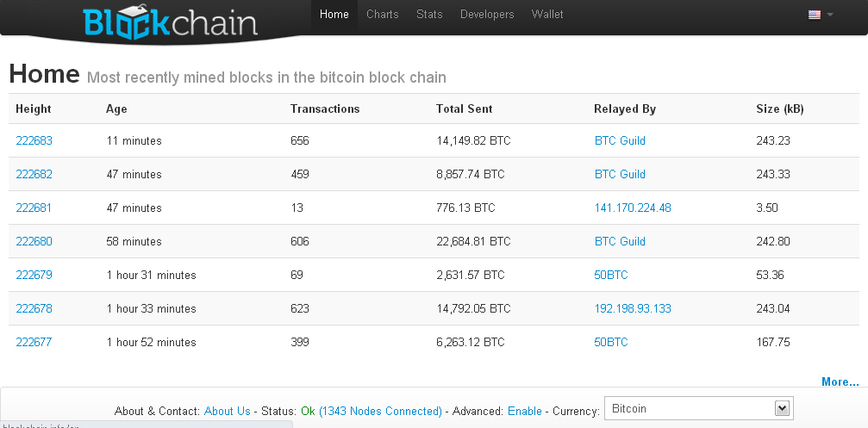Open the Charts menu item

(x=382, y=15)
